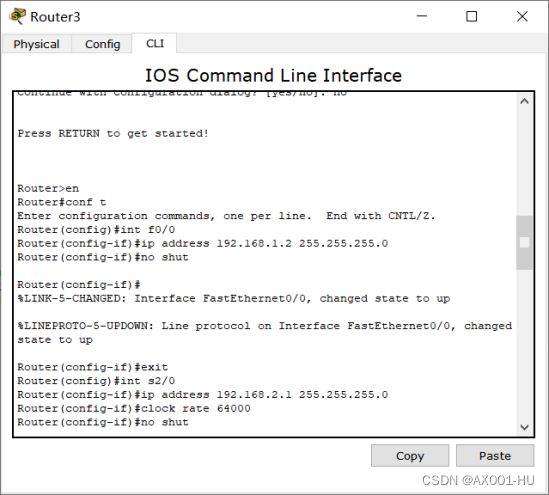Copy the CLI output with Copy button
Image resolution: width=549 pixels, height=495 pixels.
click(x=410, y=455)
